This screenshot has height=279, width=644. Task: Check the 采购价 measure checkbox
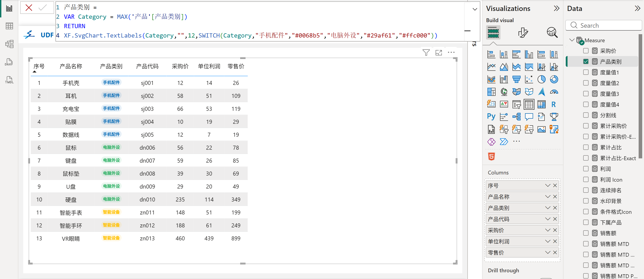coord(585,51)
